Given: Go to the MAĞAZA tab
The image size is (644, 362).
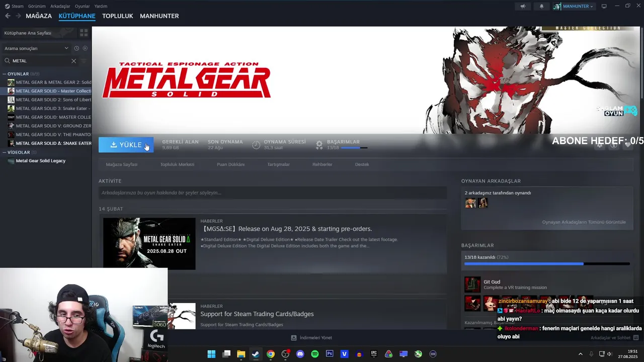Looking at the screenshot, I should point(39,16).
